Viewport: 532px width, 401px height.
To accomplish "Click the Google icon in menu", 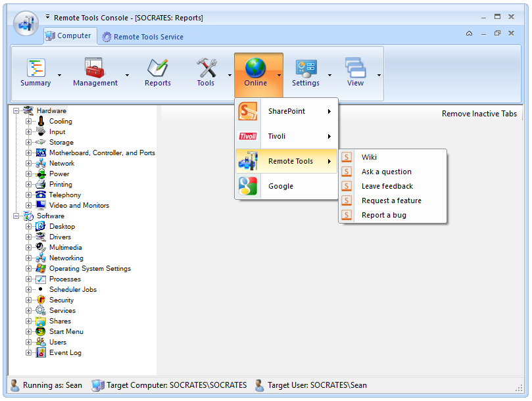I will click(248, 186).
